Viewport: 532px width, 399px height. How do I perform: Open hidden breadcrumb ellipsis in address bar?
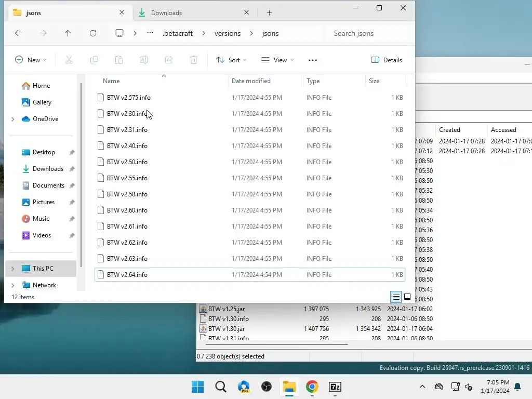pos(150,33)
